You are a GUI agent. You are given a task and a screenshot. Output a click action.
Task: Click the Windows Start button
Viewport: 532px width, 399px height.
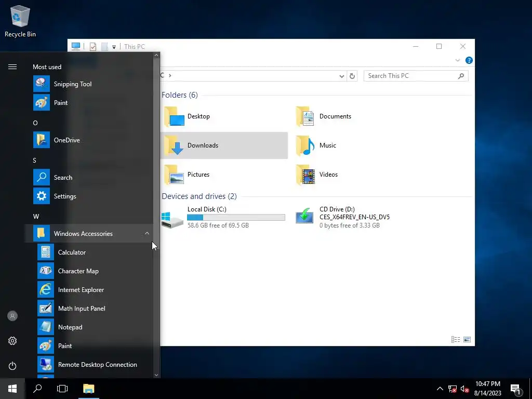[x=12, y=389]
